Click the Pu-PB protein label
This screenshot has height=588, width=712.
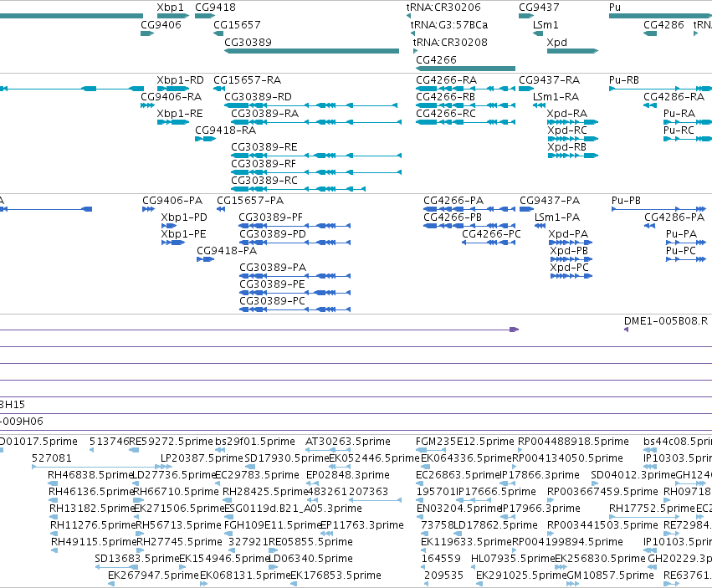coord(626,200)
